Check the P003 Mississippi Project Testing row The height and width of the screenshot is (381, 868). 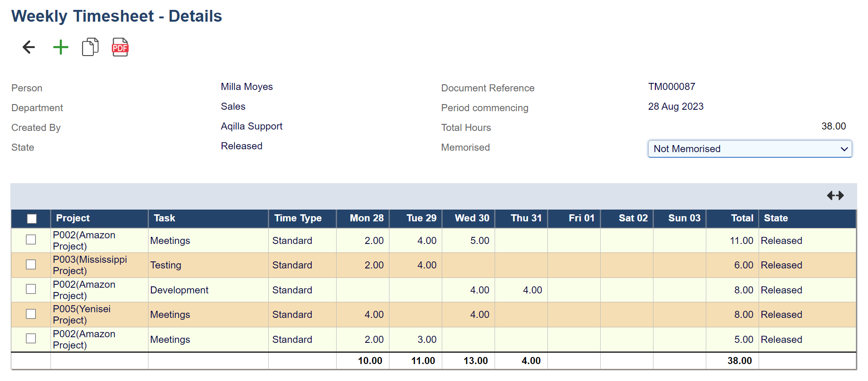31,265
